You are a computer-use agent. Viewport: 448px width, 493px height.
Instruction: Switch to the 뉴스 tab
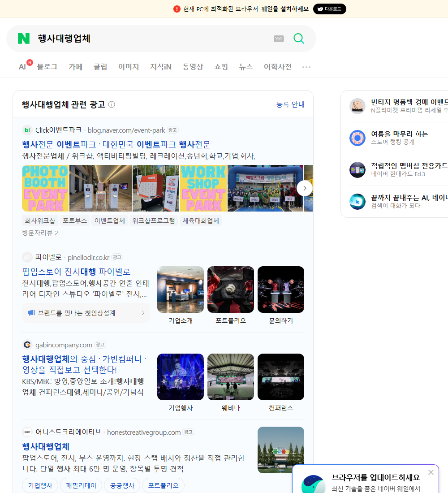pyautogui.click(x=246, y=67)
